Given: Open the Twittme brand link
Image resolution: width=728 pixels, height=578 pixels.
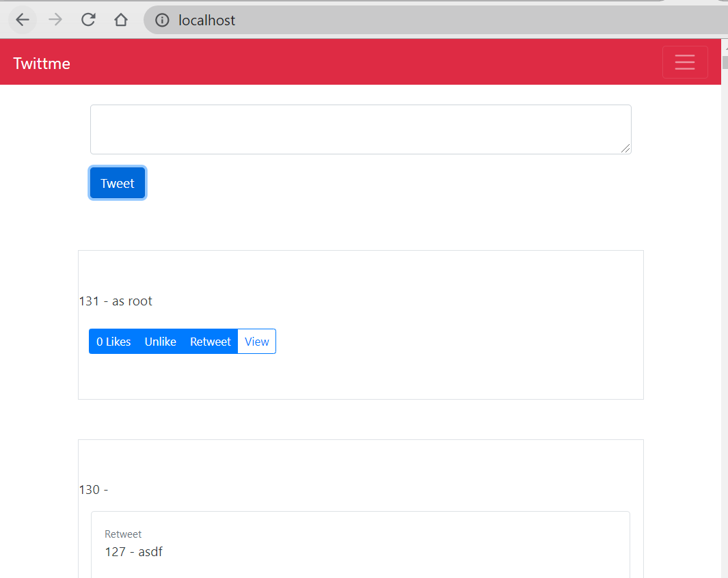Looking at the screenshot, I should pyautogui.click(x=42, y=63).
